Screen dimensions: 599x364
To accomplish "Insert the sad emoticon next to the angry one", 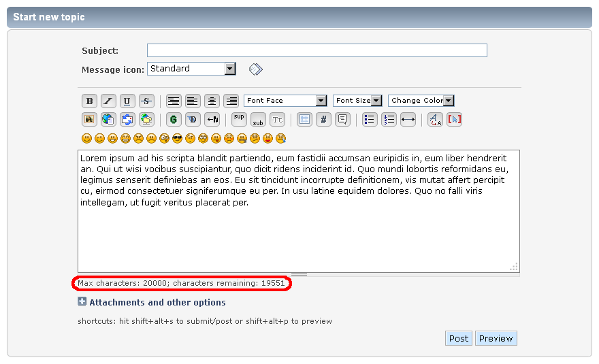I will click(x=151, y=138).
